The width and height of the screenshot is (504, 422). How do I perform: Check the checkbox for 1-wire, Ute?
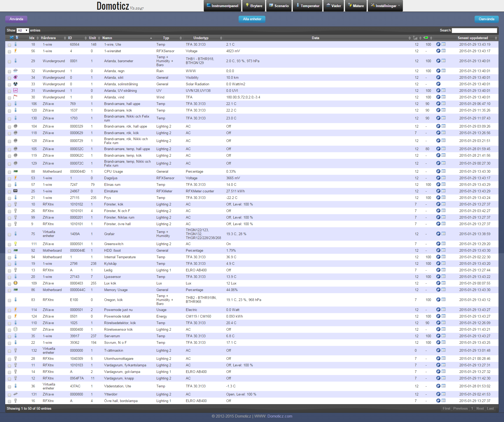pyautogui.click(x=9, y=45)
